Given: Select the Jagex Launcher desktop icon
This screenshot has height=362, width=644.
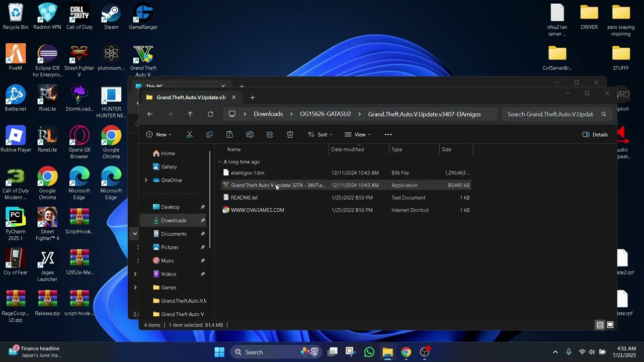Looking at the screenshot, I should (x=47, y=265).
